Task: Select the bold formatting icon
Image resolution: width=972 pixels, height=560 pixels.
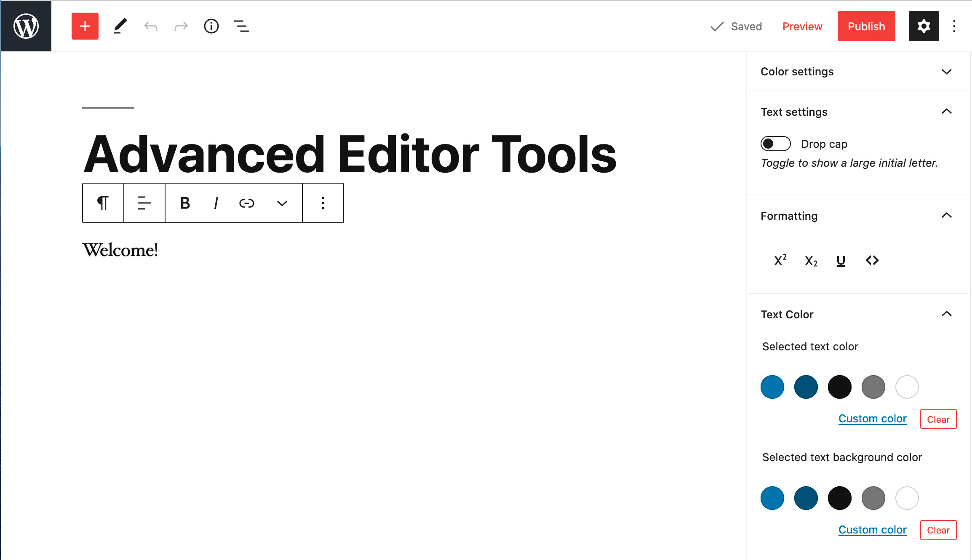Action: tap(185, 203)
